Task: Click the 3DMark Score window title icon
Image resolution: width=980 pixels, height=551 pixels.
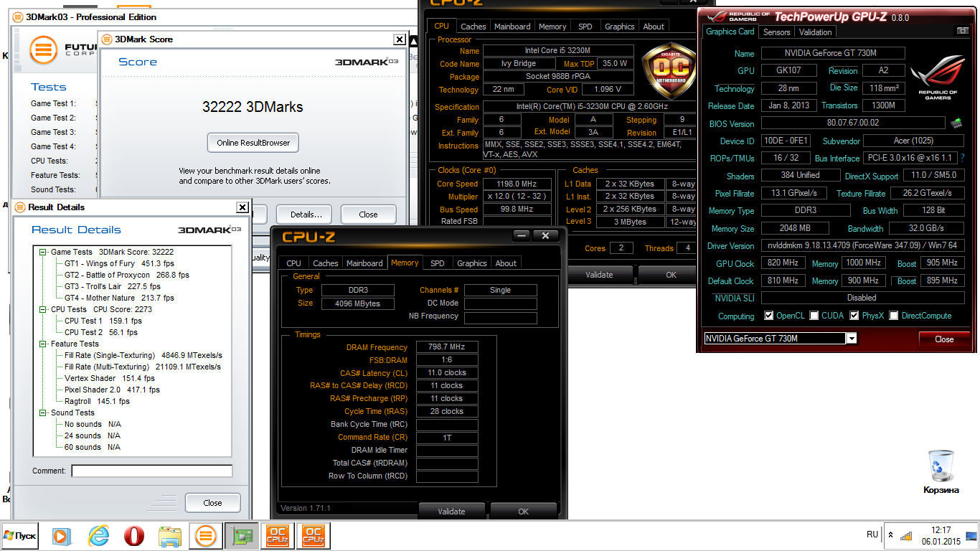Action: pyautogui.click(x=106, y=39)
